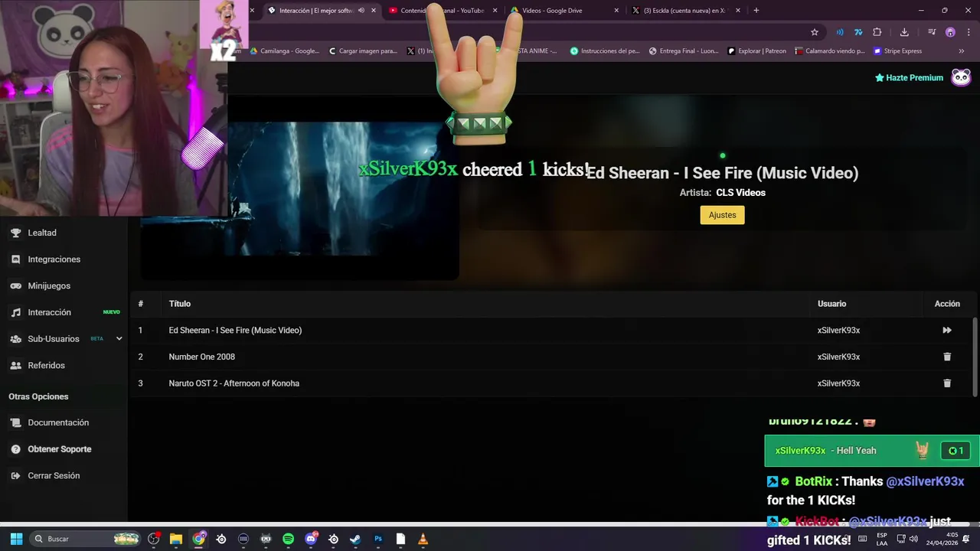The width and height of the screenshot is (980, 551).
Task: Open the Lealtad trophy icon in sidebar
Action: [15, 233]
